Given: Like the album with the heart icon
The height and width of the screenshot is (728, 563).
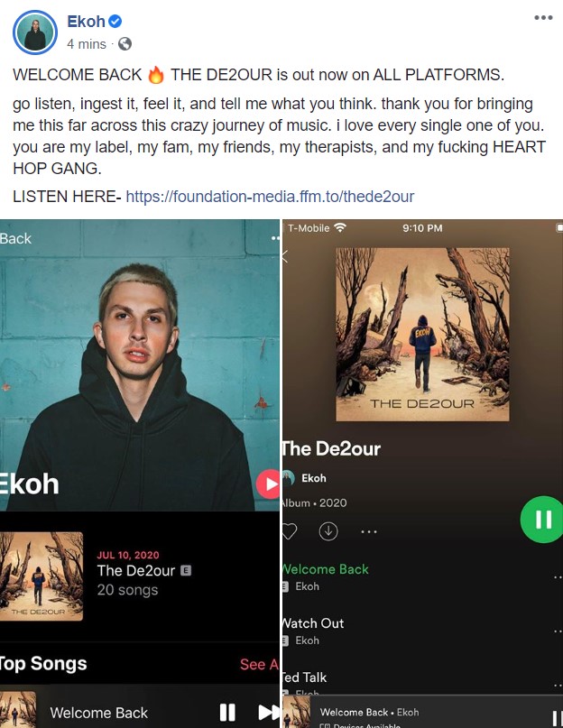Looking at the screenshot, I should (x=289, y=531).
